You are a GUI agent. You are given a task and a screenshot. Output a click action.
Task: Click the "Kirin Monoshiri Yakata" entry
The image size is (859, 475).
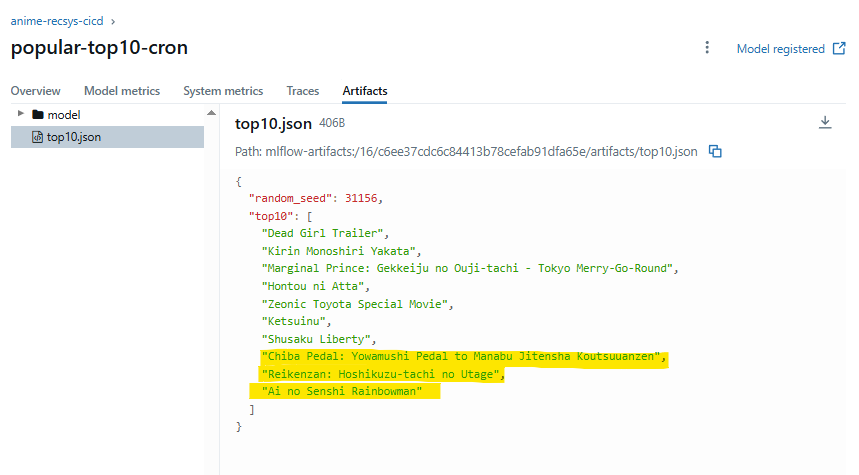pos(339,251)
